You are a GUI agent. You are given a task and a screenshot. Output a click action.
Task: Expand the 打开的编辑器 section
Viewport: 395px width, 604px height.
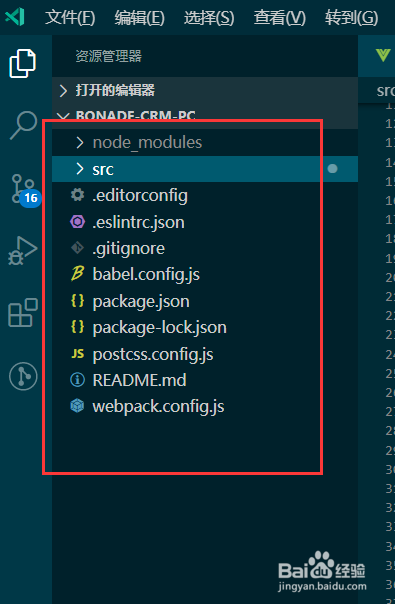[205, 91]
